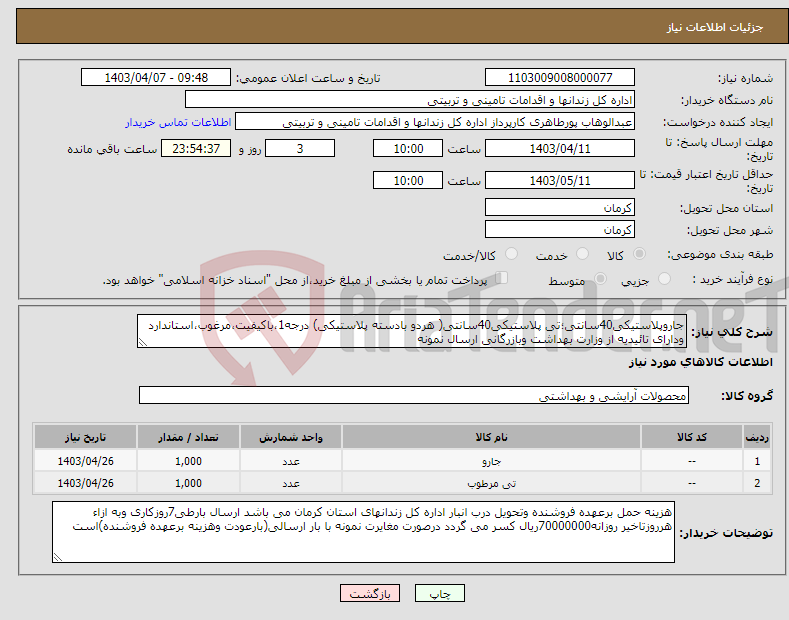Viewport: 789px width, 620px height.
Task: Click the response deadline date 1403/04/11
Action: click(560, 148)
